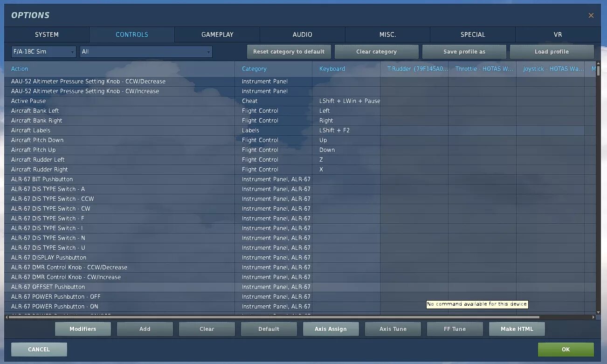
Task: Open the aircraft dropdown showing F/A-18C Sim
Action: coord(43,52)
